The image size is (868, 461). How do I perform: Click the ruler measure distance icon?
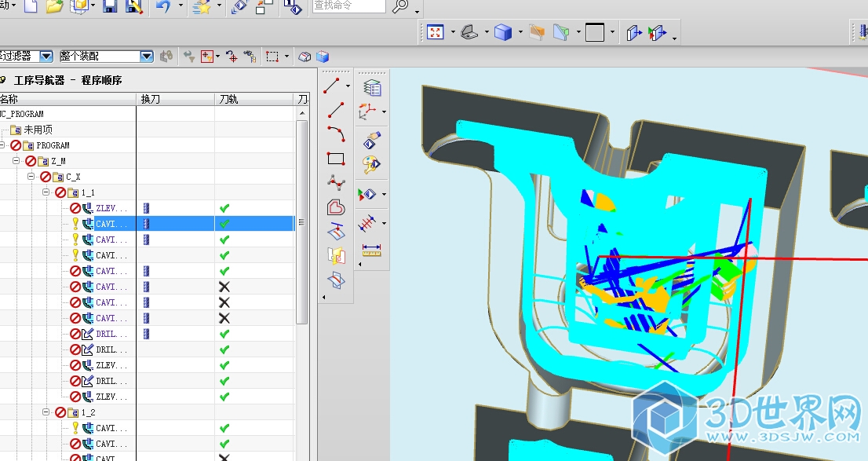pyautogui.click(x=371, y=251)
